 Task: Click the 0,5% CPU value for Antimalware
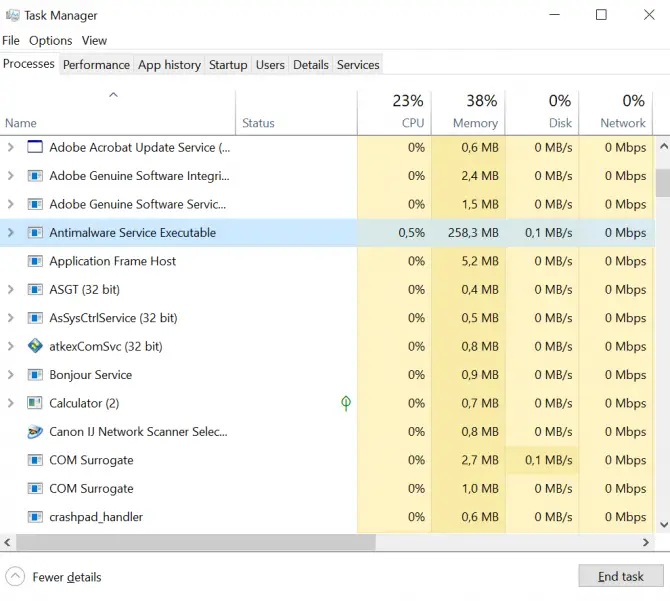click(x=411, y=233)
